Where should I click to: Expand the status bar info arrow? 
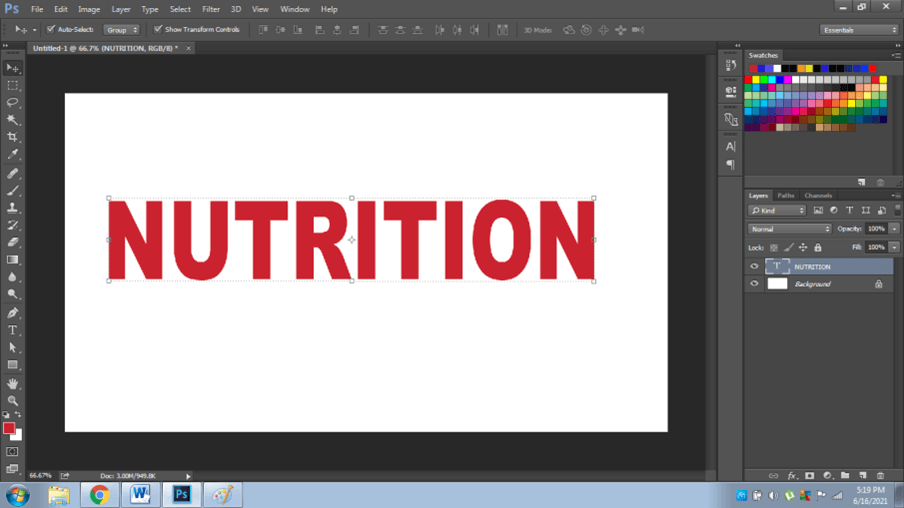pyautogui.click(x=188, y=476)
